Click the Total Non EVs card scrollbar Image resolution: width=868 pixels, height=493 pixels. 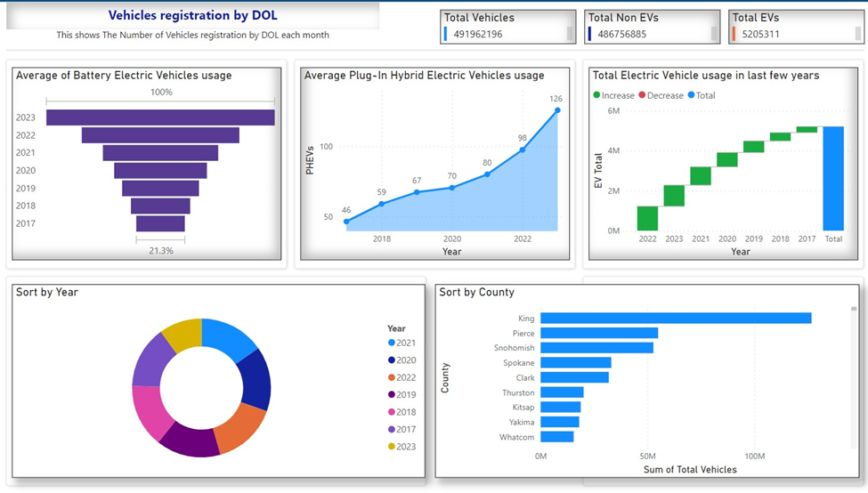[714, 34]
